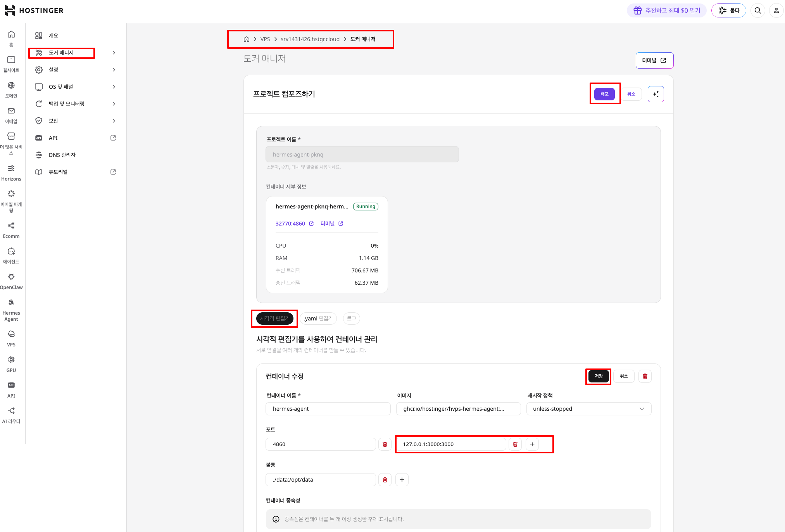Open the 에이전트 icon

[x=11, y=251]
